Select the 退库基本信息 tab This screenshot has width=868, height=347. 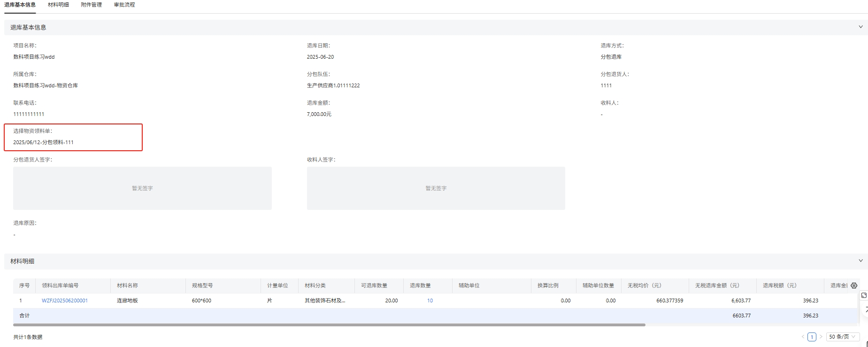(20, 5)
